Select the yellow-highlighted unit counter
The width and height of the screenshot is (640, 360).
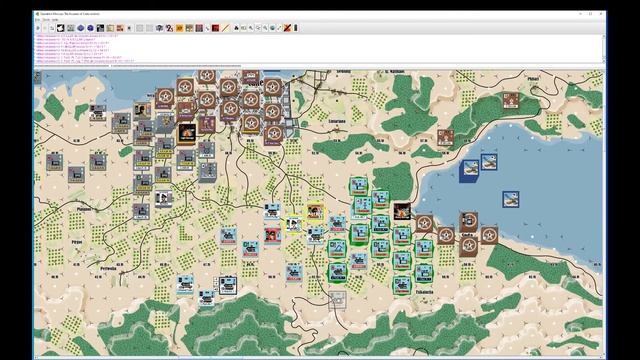tap(293, 224)
